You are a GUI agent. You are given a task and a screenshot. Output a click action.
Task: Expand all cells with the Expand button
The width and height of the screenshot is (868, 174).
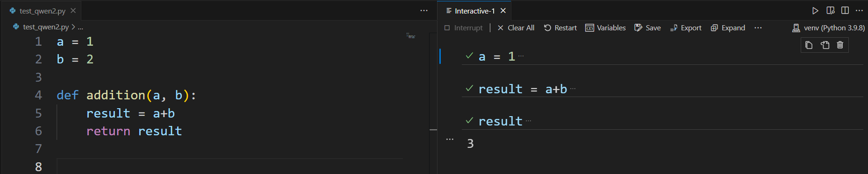point(728,28)
